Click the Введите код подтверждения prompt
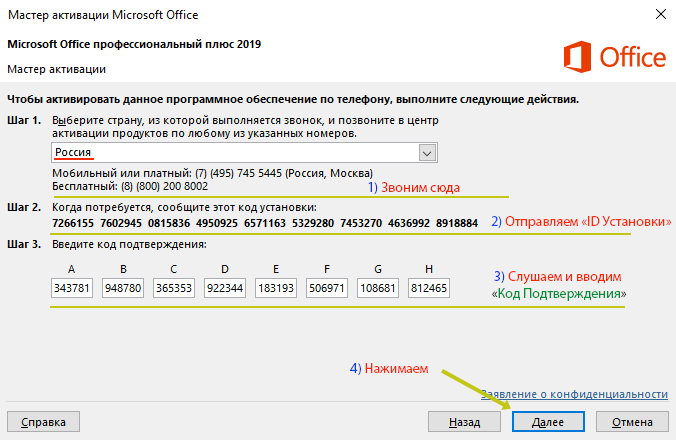676x440 pixels. click(x=129, y=244)
